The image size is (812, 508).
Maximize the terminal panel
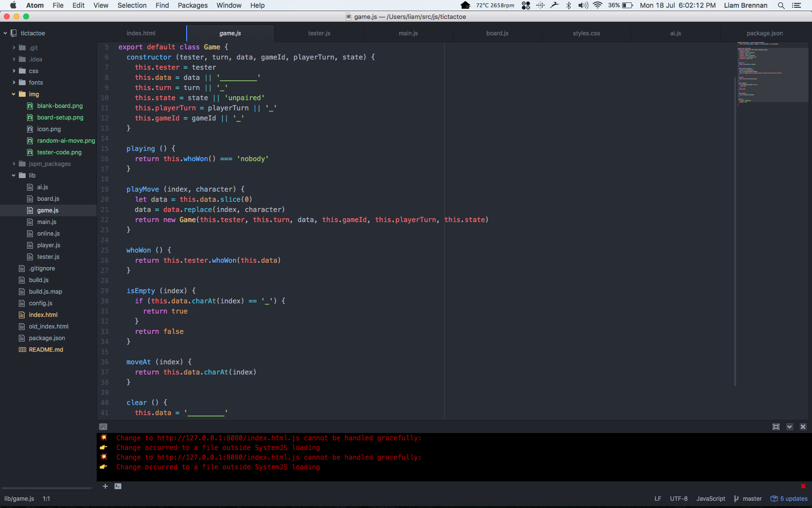776,427
